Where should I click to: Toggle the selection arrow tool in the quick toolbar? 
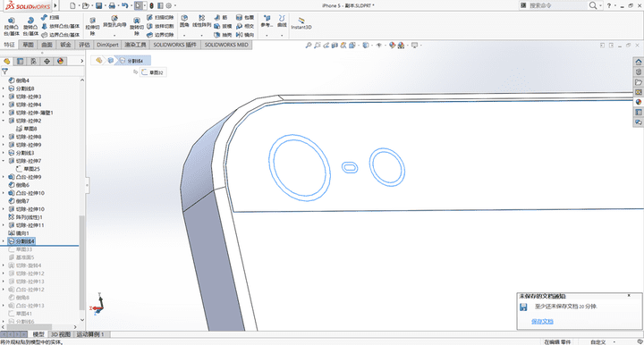pyautogui.click(x=139, y=5)
